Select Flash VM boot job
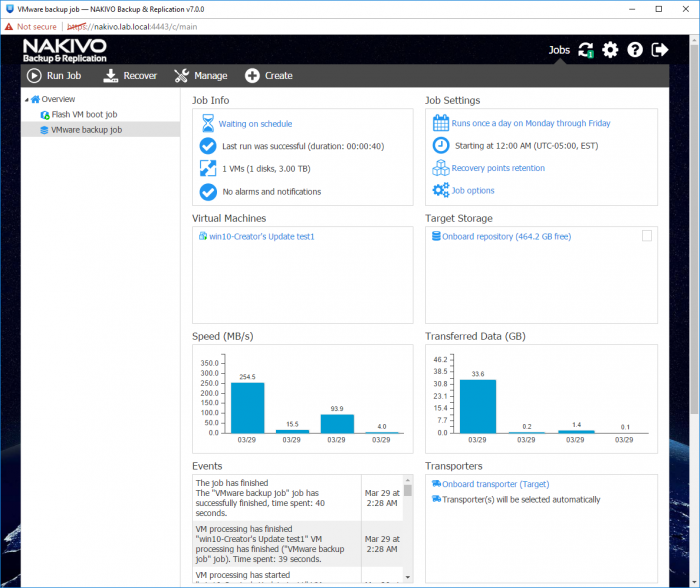 (84, 114)
